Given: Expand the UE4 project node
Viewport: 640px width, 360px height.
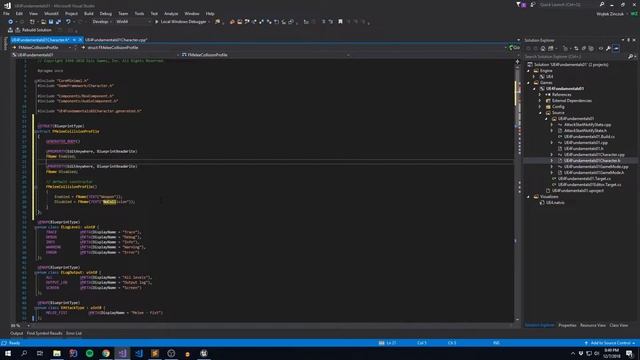Looking at the screenshot, I should coord(534,77).
